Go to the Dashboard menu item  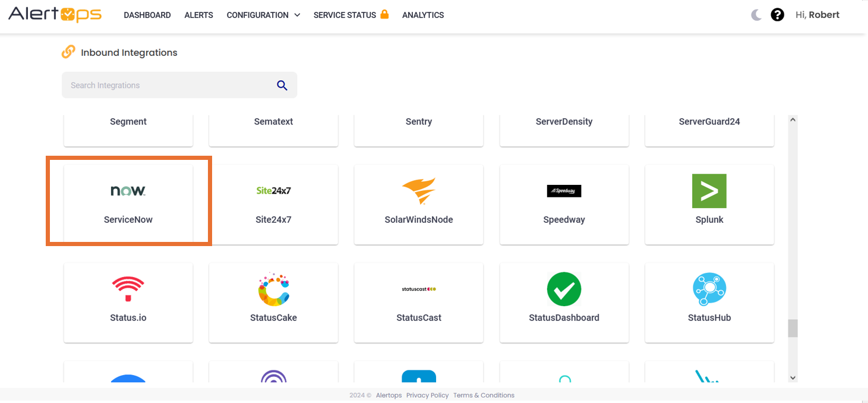[147, 15]
